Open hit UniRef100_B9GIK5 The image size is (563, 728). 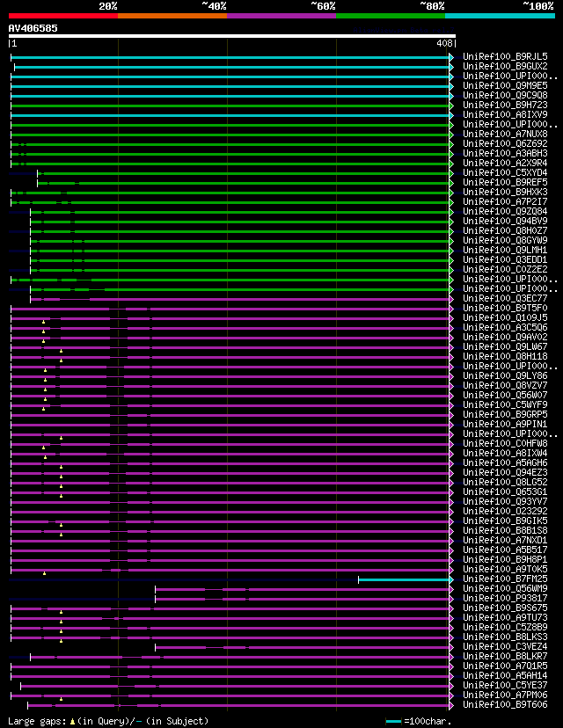(x=505, y=521)
